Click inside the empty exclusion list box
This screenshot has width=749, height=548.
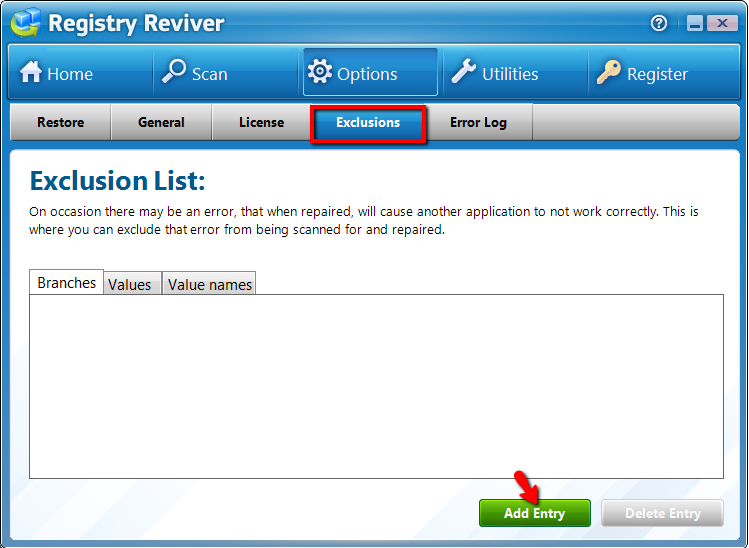[x=375, y=385]
